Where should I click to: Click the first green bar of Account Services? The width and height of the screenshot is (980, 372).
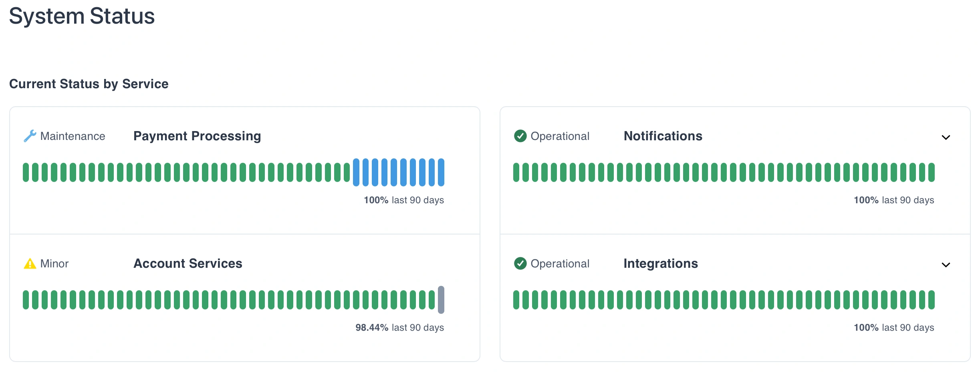(x=26, y=300)
